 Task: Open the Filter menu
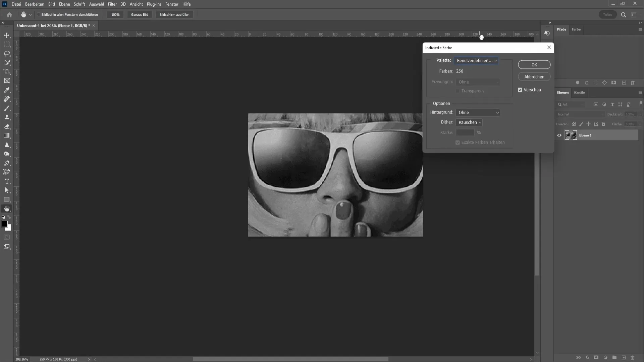[112, 4]
